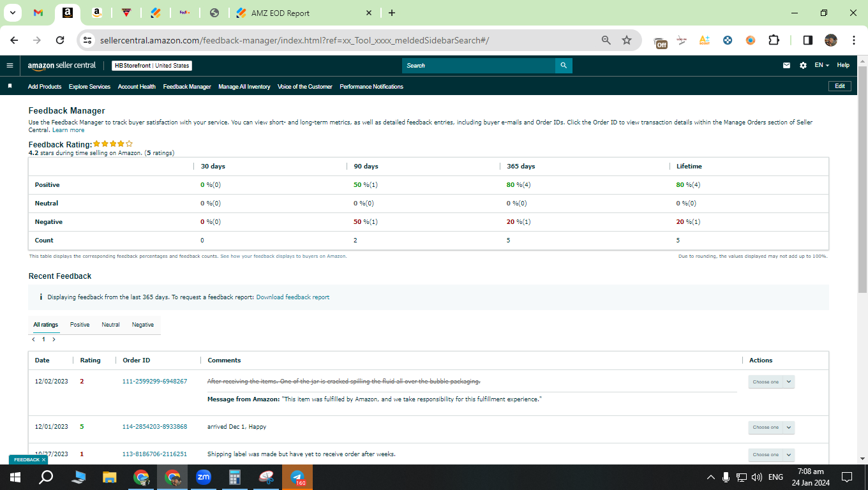Switch to the Positive feedback tab
This screenshot has width=868, height=490.
[80, 325]
